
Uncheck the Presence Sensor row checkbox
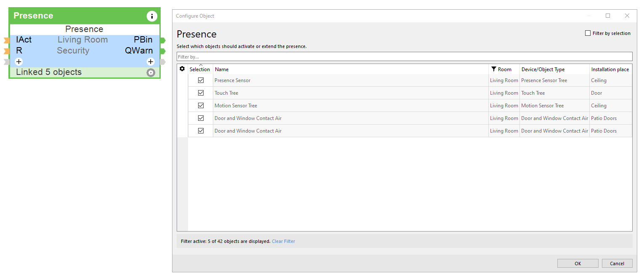click(x=201, y=80)
